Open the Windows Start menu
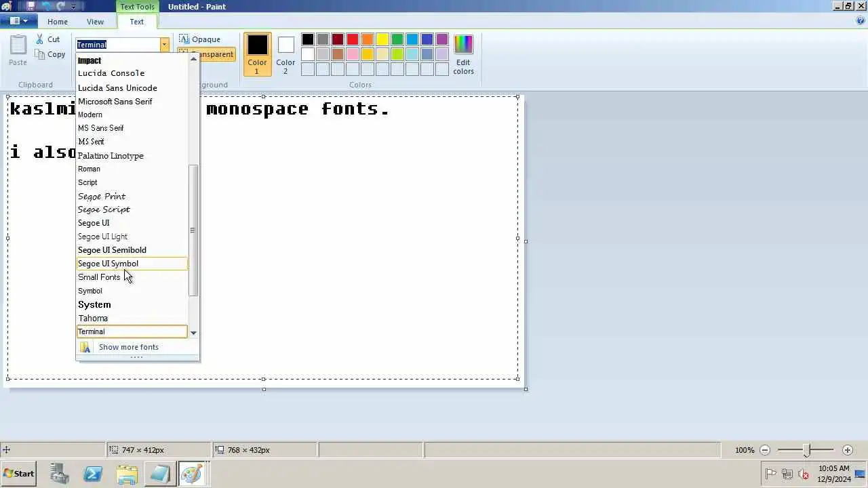The width and height of the screenshot is (868, 488). (x=19, y=474)
